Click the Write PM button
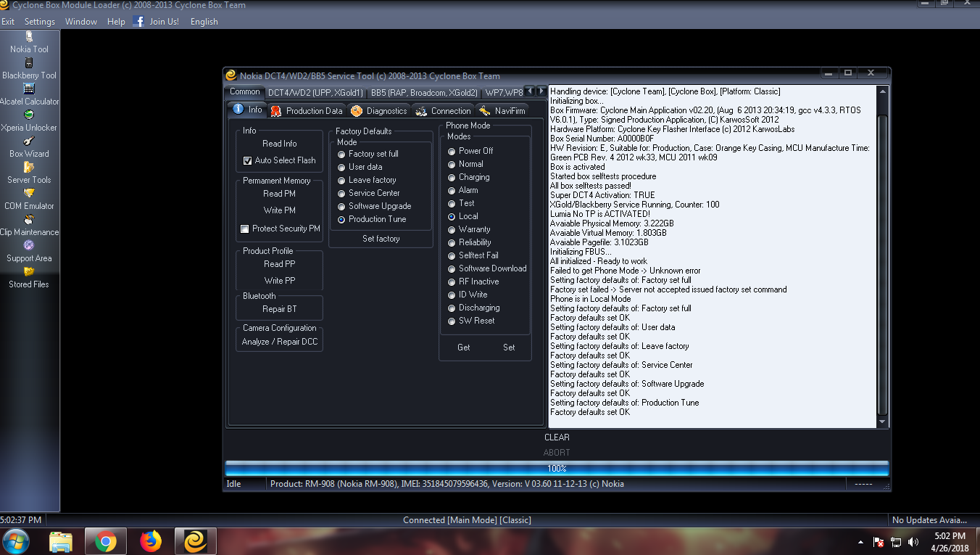This screenshot has height=555, width=980. pyautogui.click(x=280, y=210)
